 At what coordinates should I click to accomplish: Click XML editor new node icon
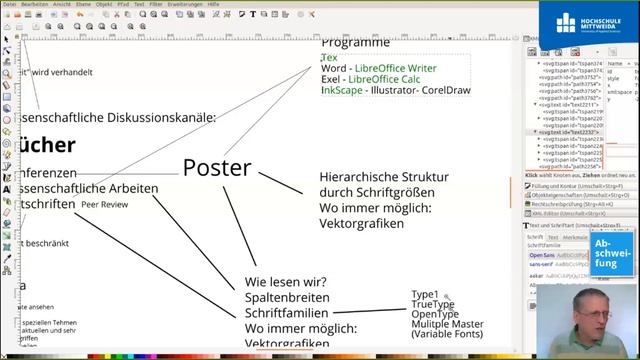point(532,52)
